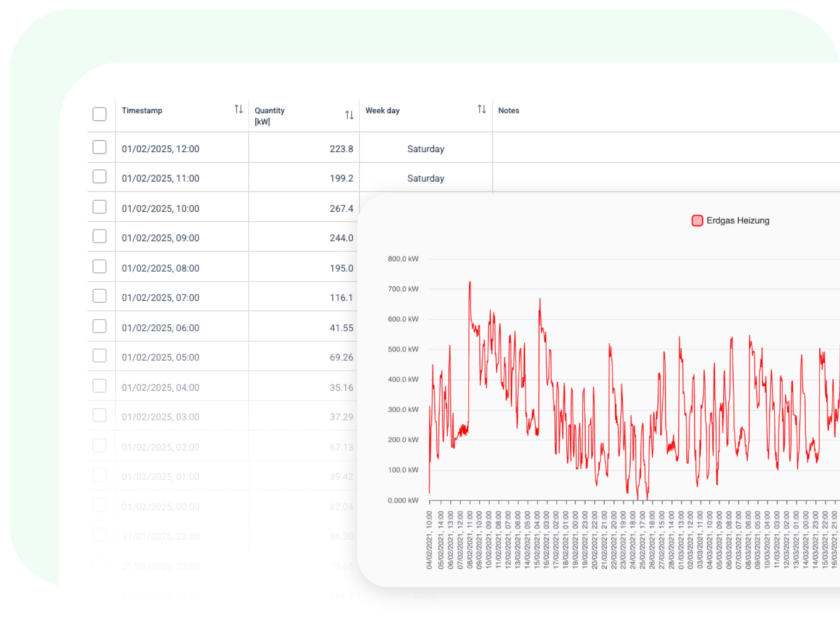Select the 01/02/2025, 07:00 row checkbox
Viewport: 840px width, 627px height.
[99, 296]
